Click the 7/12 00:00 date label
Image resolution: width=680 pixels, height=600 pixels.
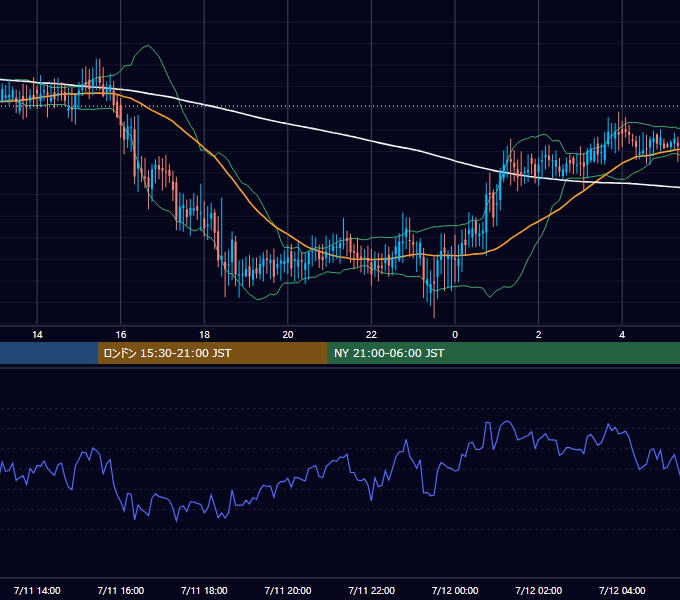pyautogui.click(x=455, y=590)
